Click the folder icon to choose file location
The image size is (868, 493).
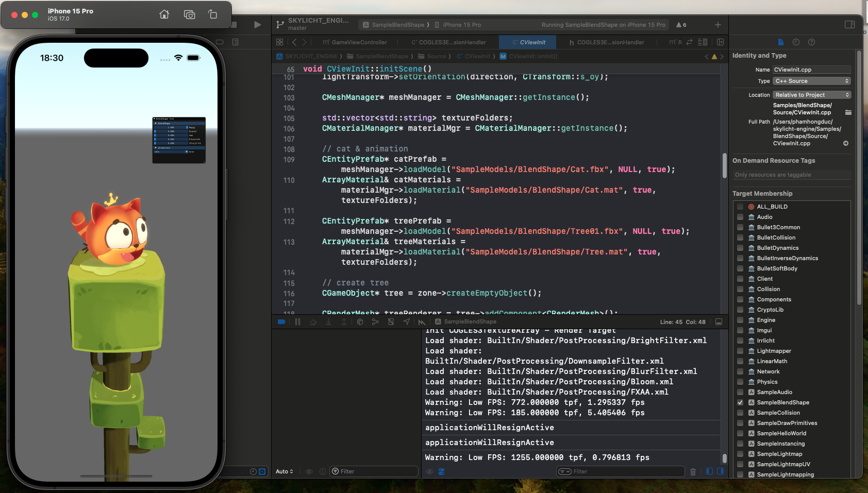pyautogui.click(x=848, y=112)
